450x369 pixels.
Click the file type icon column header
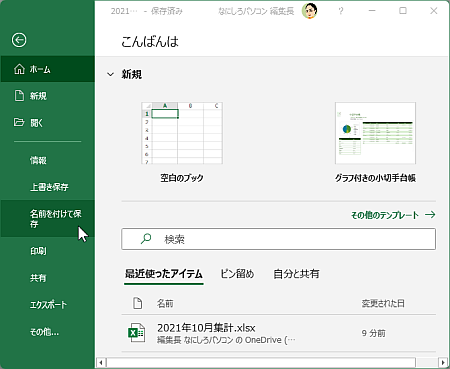137,303
